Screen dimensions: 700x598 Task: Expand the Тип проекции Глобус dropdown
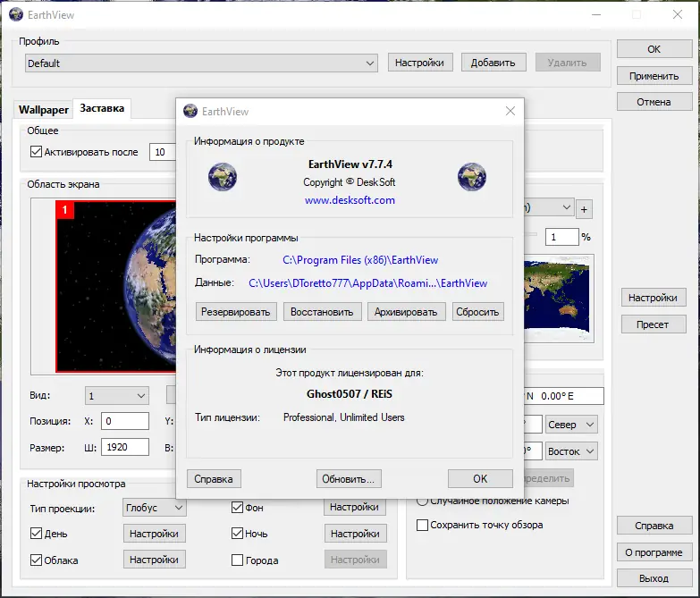(154, 508)
